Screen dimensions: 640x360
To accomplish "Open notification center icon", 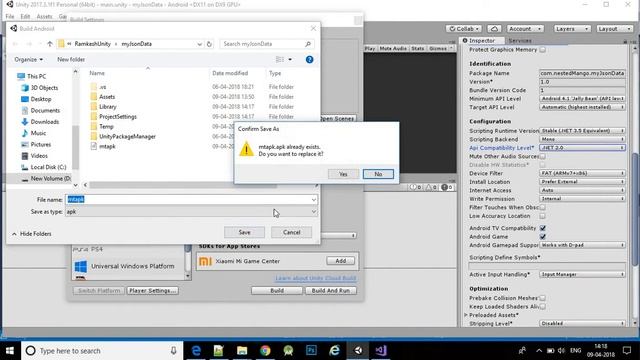I will (x=627, y=351).
